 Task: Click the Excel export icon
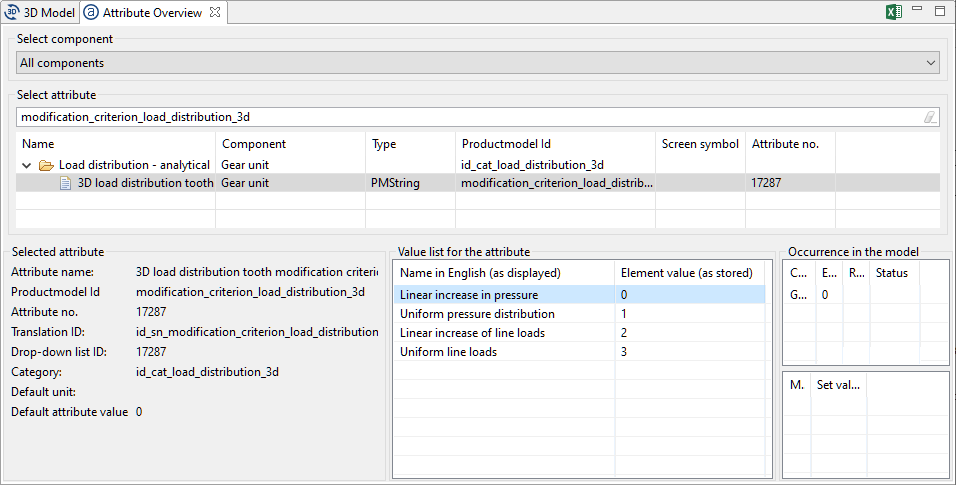894,12
